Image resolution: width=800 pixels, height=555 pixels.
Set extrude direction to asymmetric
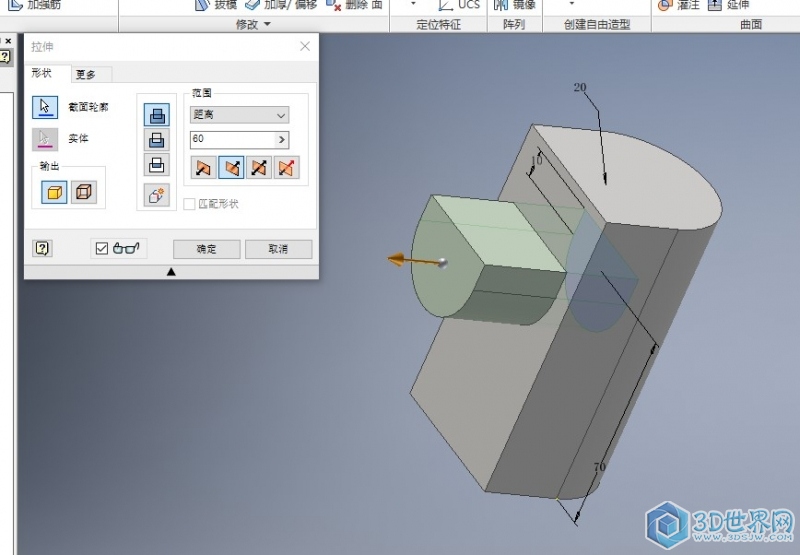(x=287, y=167)
